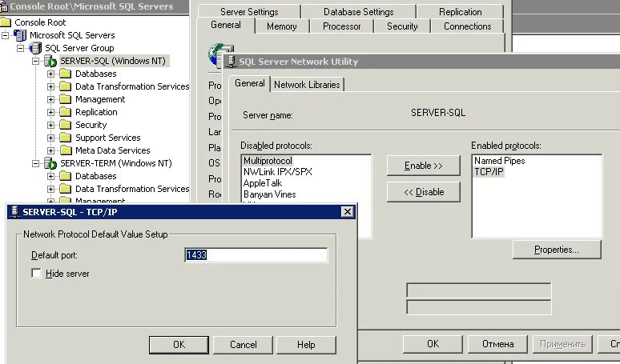620x364 pixels.
Task: Open the Database Settings tab
Action: (x=358, y=12)
